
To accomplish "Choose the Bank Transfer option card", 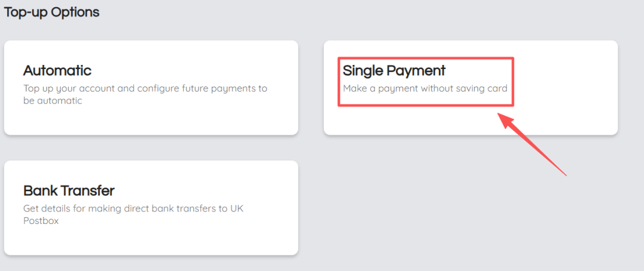I will tap(151, 207).
